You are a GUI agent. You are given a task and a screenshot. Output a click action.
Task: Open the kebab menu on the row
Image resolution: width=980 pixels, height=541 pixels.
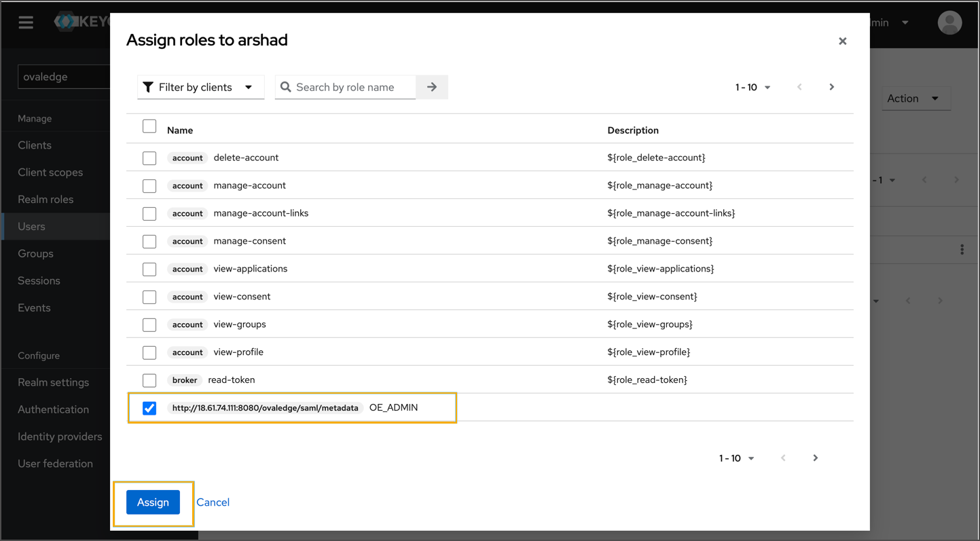962,250
